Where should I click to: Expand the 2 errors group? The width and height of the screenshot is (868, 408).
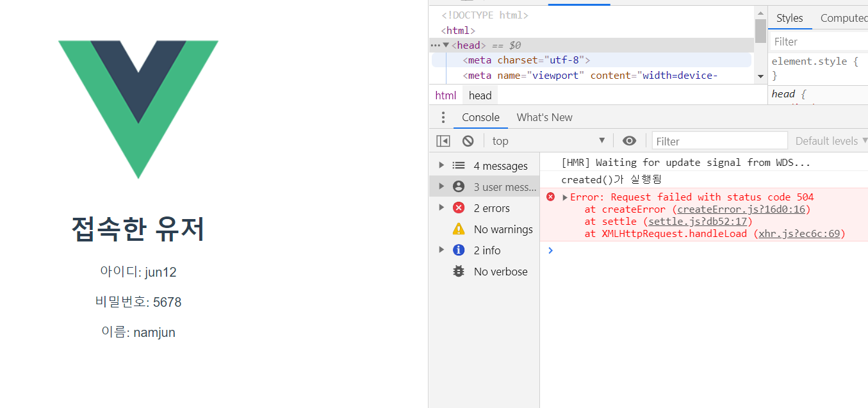pyautogui.click(x=441, y=208)
